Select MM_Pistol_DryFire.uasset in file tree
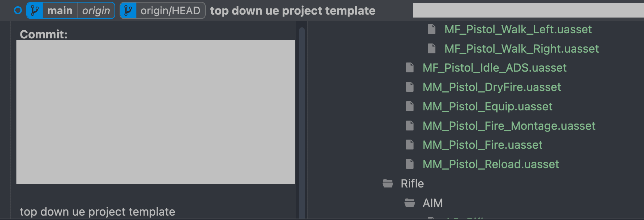644x220 pixels. pos(492,87)
